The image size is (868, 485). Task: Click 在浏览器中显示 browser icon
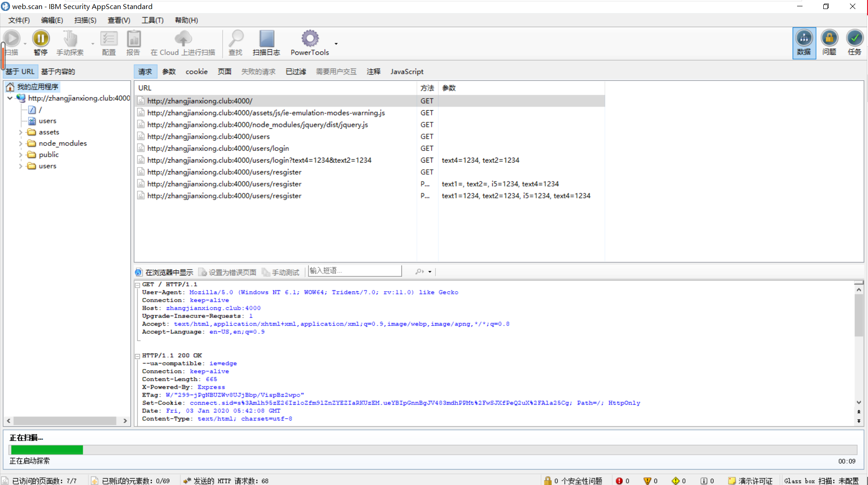[x=139, y=272]
